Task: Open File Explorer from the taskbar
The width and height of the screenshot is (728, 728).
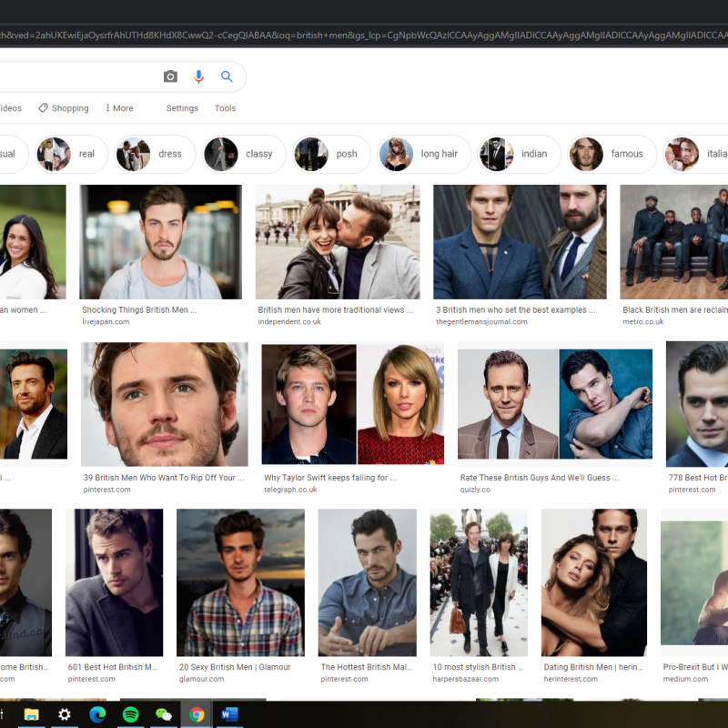Action: coord(31,714)
